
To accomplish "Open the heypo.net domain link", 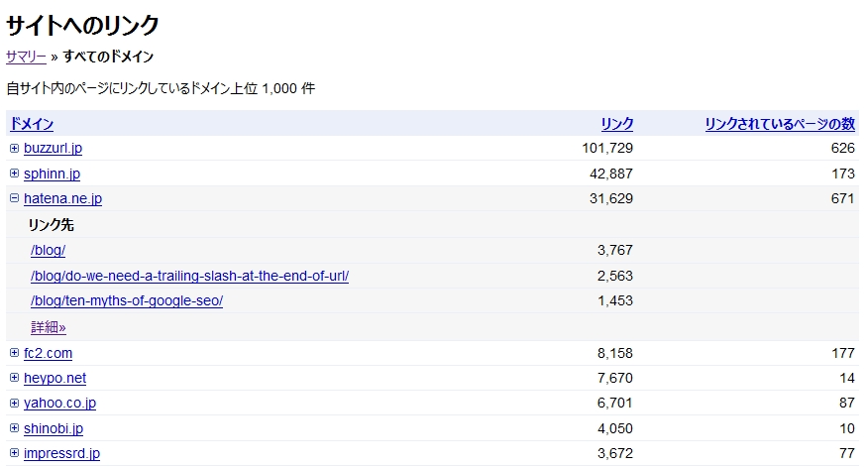I will 54,378.
